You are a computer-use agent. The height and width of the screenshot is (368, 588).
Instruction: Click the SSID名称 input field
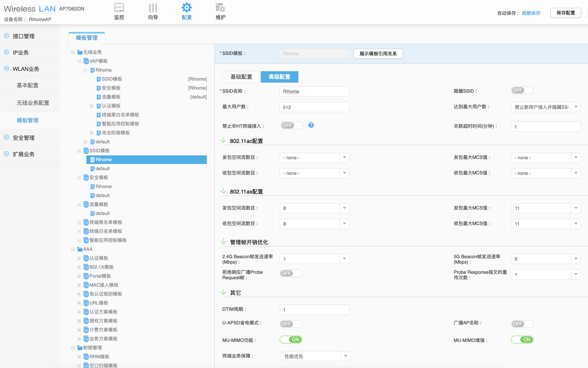tap(314, 92)
